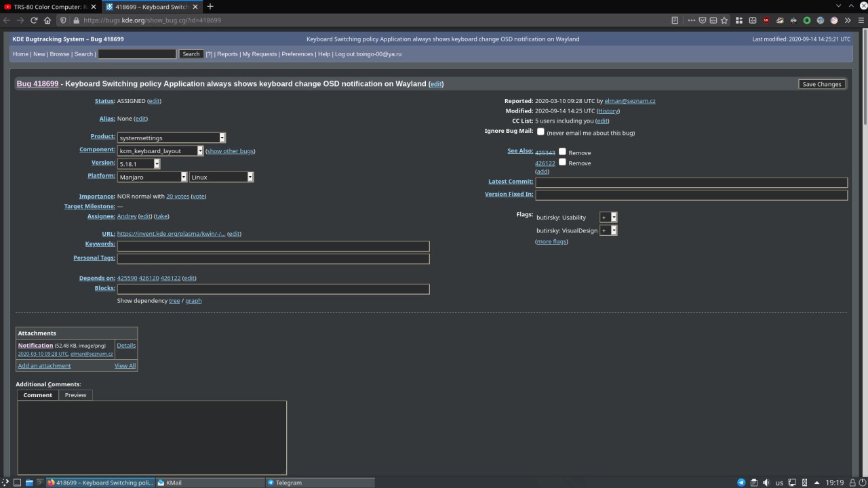This screenshot has width=868, height=488.
Task: Show the dependency graph link
Action: [193, 301]
